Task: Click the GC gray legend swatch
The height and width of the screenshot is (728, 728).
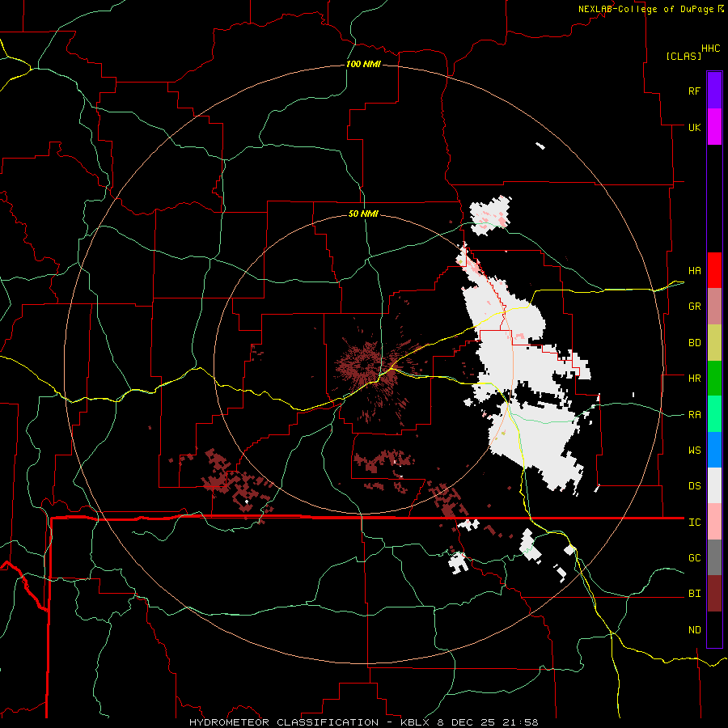Action: (714, 557)
